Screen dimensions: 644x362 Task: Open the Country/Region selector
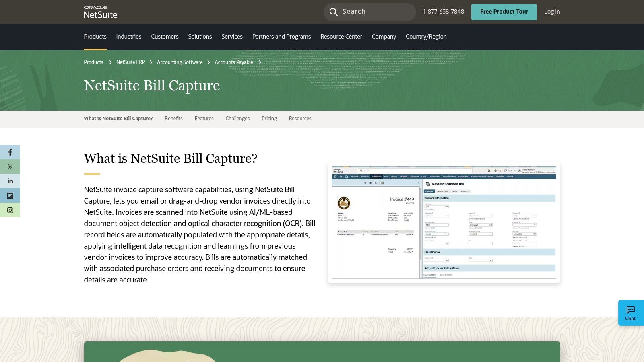click(x=426, y=37)
